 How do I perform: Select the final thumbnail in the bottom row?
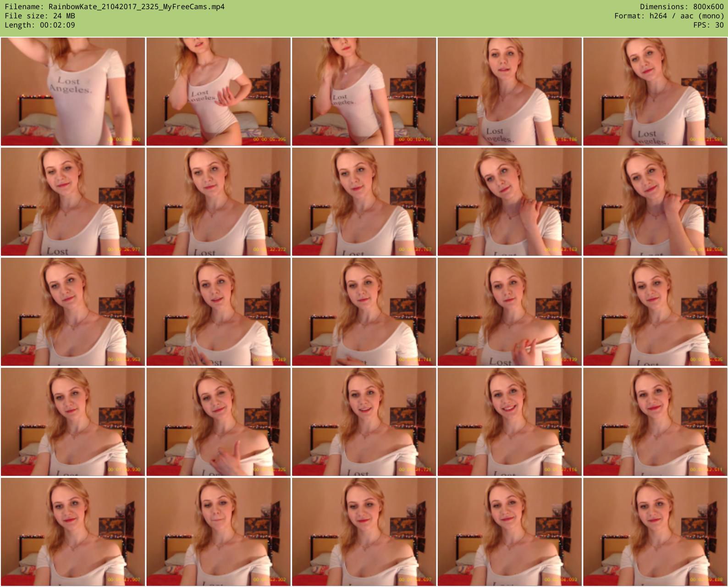[x=655, y=532]
